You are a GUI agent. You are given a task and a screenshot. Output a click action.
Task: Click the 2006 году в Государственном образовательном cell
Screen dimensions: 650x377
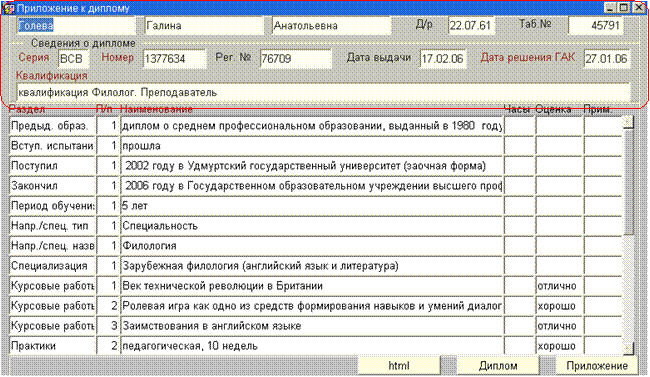pyautogui.click(x=311, y=186)
